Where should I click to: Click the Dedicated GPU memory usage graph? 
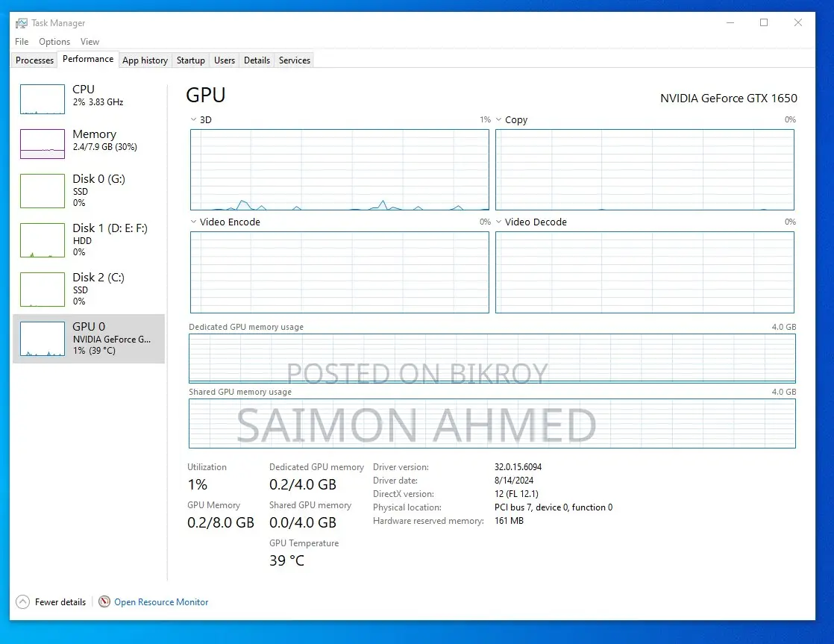tap(492, 358)
